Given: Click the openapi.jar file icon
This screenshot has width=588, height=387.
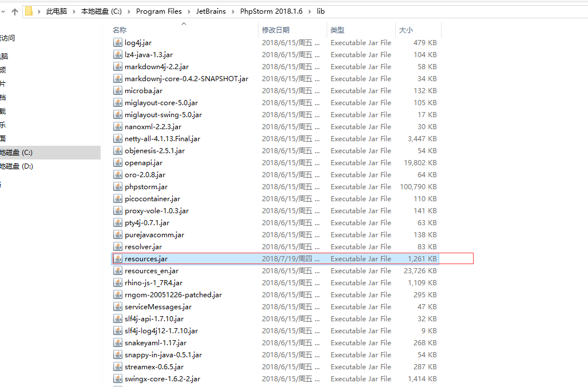Looking at the screenshot, I should tap(118, 162).
